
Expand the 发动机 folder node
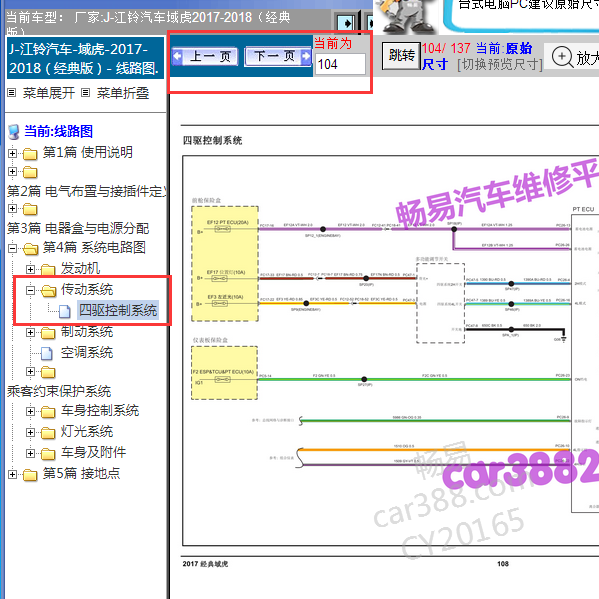pyautogui.click(x=30, y=269)
